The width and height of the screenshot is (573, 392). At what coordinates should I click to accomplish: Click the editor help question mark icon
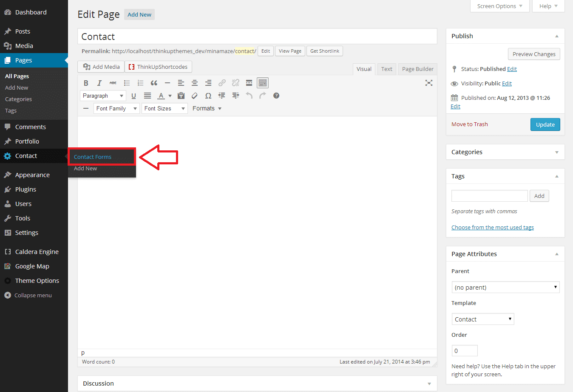point(276,96)
